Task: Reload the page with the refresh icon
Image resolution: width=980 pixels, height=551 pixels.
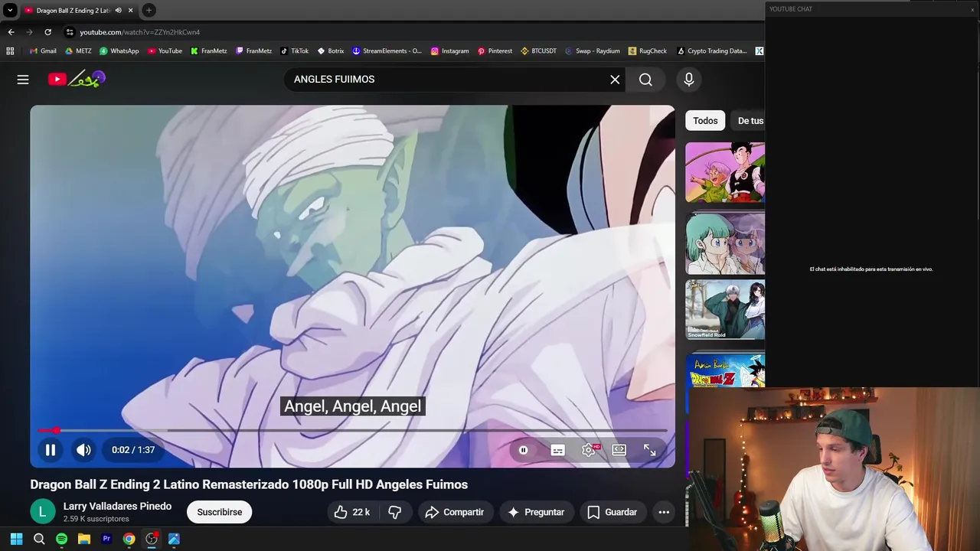Action: tap(47, 32)
